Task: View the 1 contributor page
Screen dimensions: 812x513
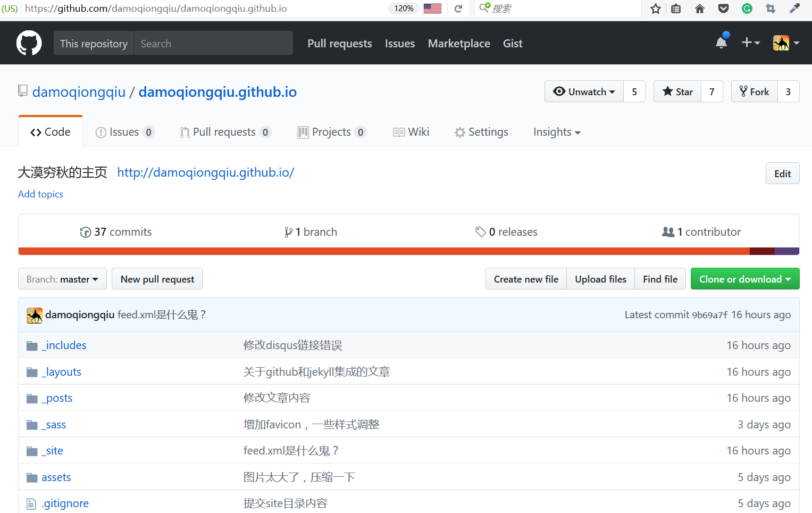Action: [701, 232]
